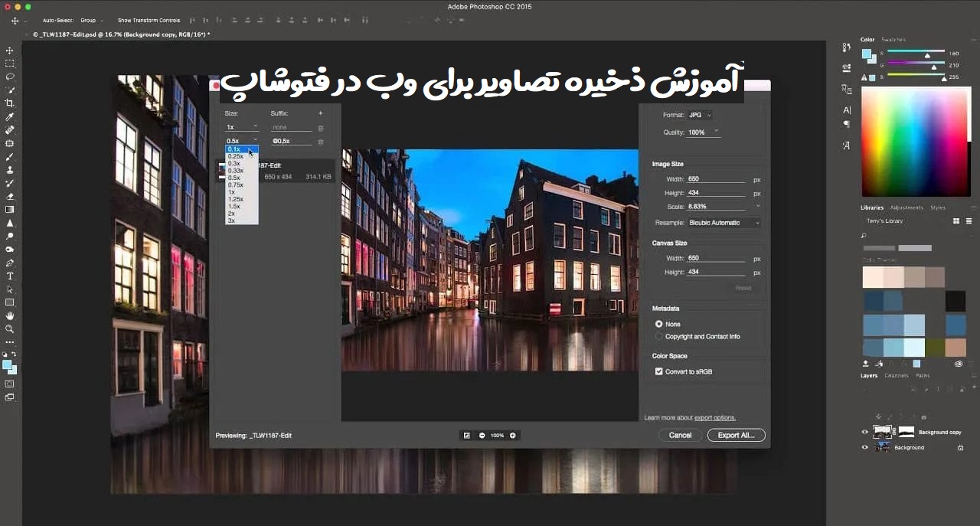Viewport: 980px width, 526px height.
Task: Pick a color in the spectrum field
Action: (x=914, y=142)
